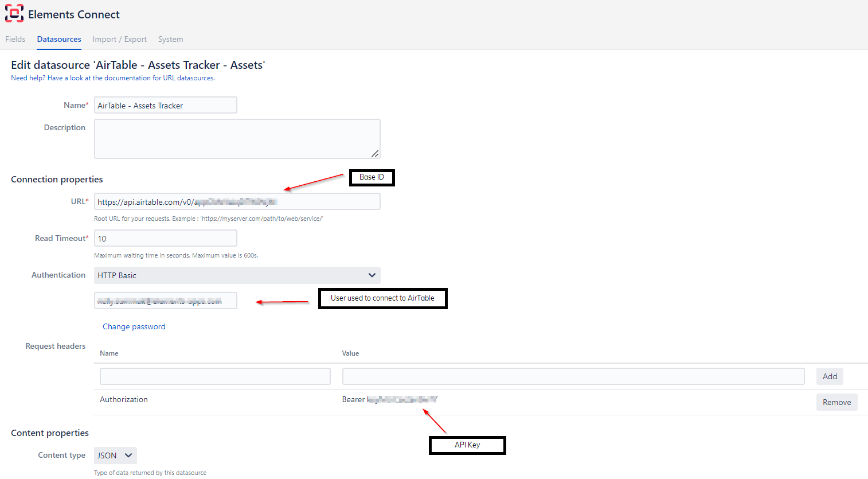Remove the Authorization request header
This screenshot has height=479, width=868.
pos(836,402)
